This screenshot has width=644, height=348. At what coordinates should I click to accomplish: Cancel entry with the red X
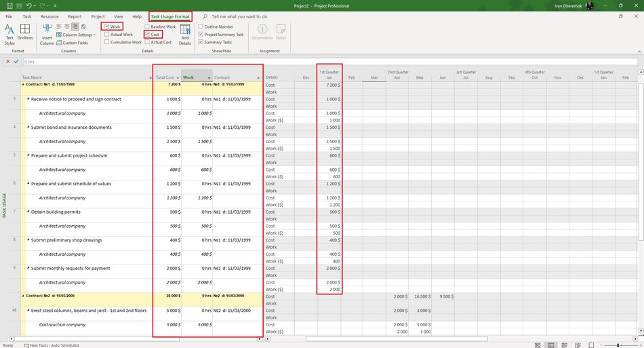(8, 62)
